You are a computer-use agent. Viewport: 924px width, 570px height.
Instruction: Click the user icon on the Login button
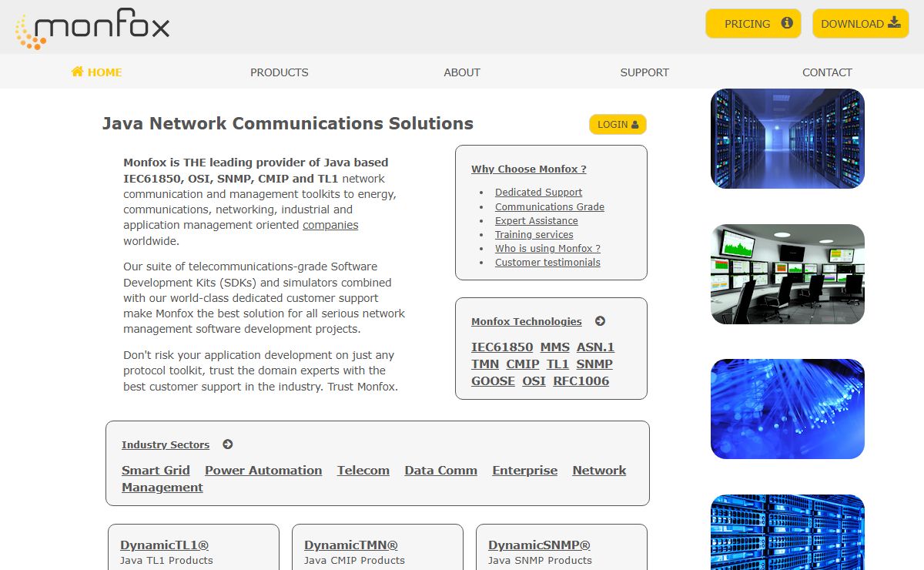coord(634,125)
